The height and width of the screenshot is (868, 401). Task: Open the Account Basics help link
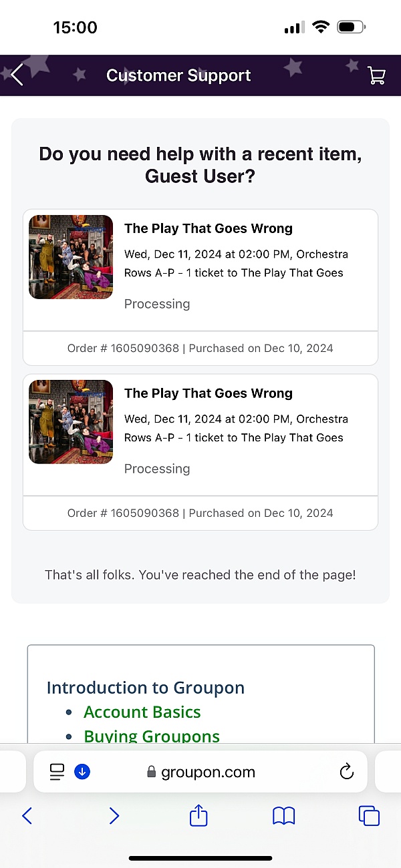tap(142, 712)
